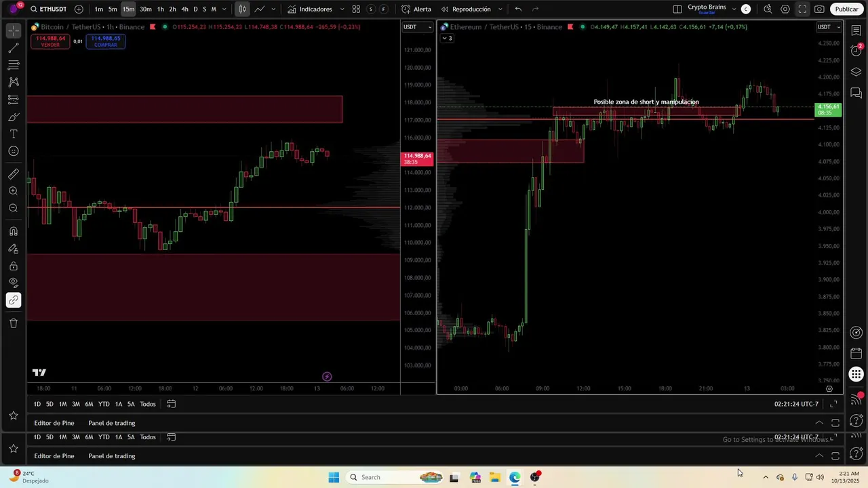Open chart settings hexagon icon
The width and height of the screenshot is (868, 488).
pos(785,9)
